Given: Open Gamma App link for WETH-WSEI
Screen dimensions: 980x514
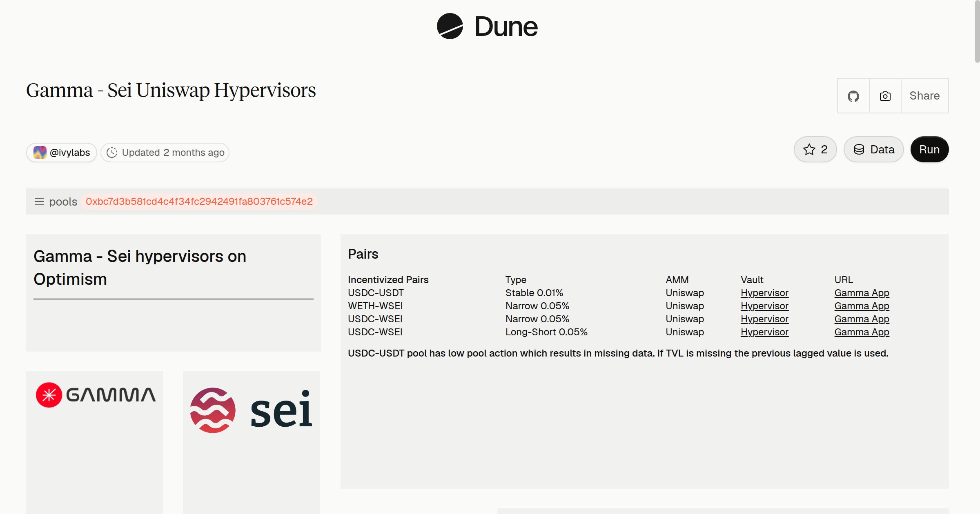Looking at the screenshot, I should [x=862, y=306].
